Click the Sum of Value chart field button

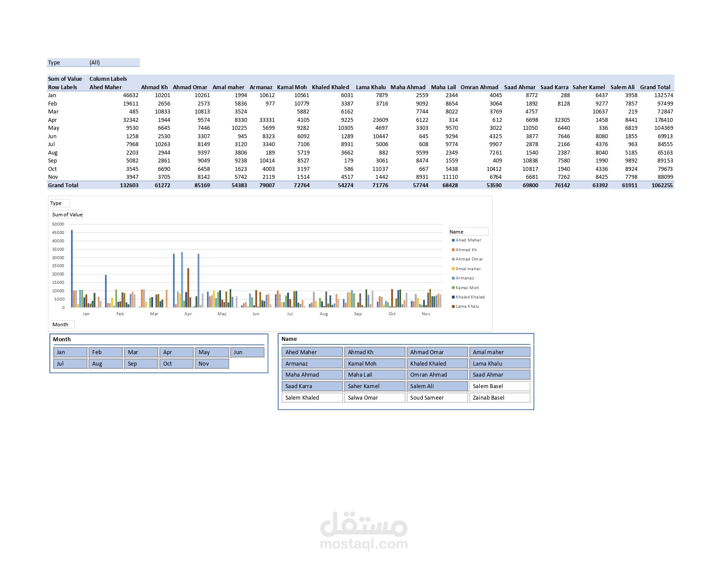(x=68, y=215)
